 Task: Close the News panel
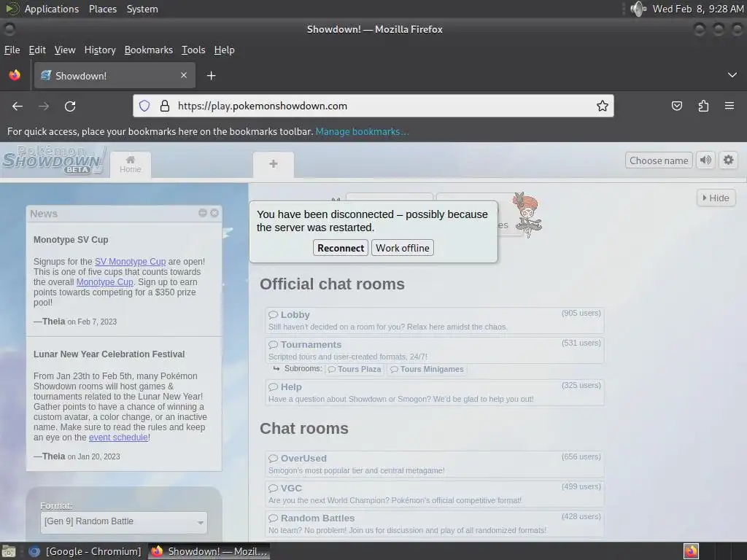214,213
